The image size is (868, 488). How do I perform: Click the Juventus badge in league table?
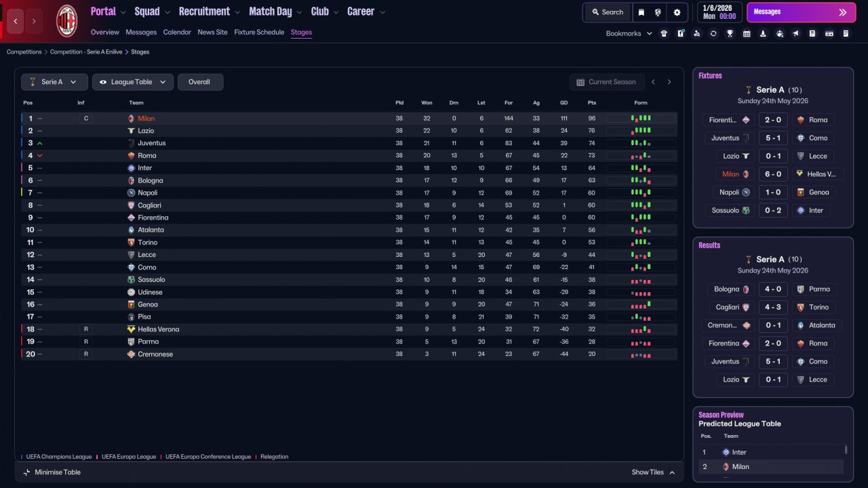(x=132, y=143)
